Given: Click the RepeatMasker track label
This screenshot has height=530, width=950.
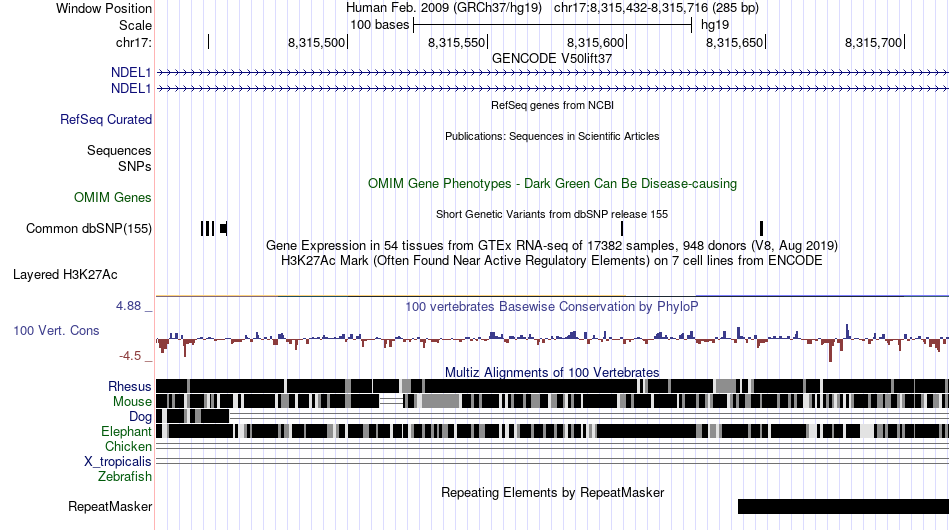Looking at the screenshot, I should tap(110, 506).
